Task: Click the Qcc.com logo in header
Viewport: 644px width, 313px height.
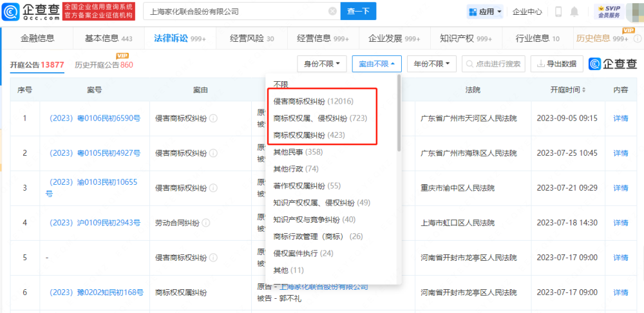Action: click(30, 11)
